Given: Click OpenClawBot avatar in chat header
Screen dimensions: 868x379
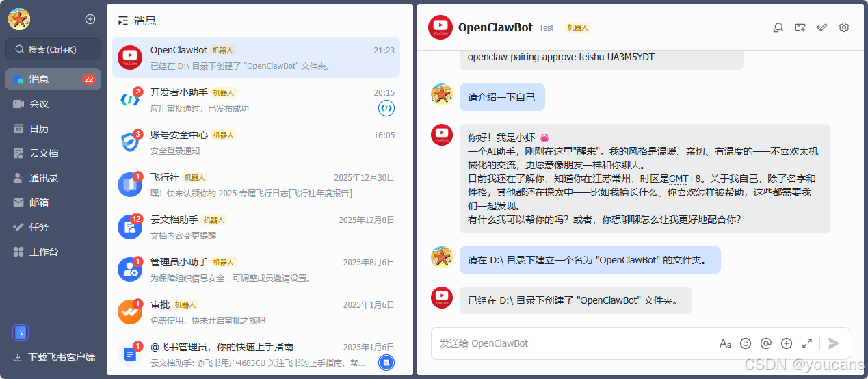Looking at the screenshot, I should pos(440,27).
